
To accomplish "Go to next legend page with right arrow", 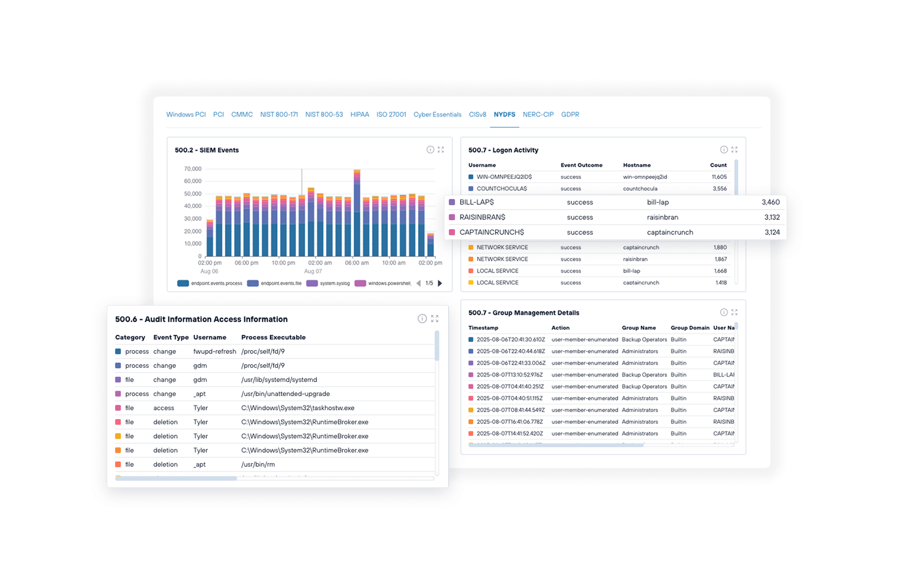I will pos(440,283).
